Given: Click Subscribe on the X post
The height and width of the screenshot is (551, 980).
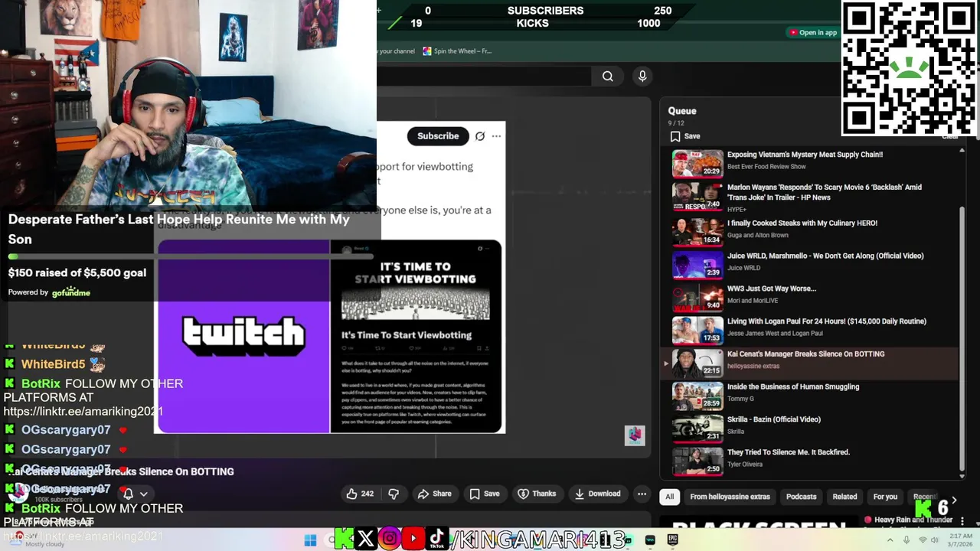Looking at the screenshot, I should coord(438,136).
